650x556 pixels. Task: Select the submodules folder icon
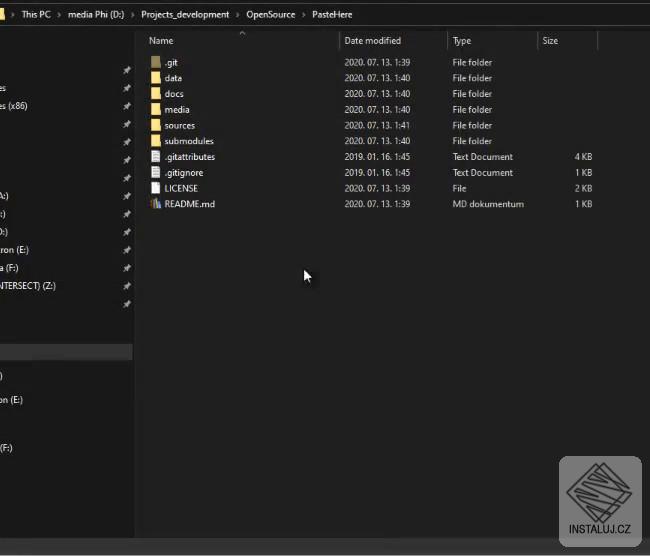click(156, 141)
